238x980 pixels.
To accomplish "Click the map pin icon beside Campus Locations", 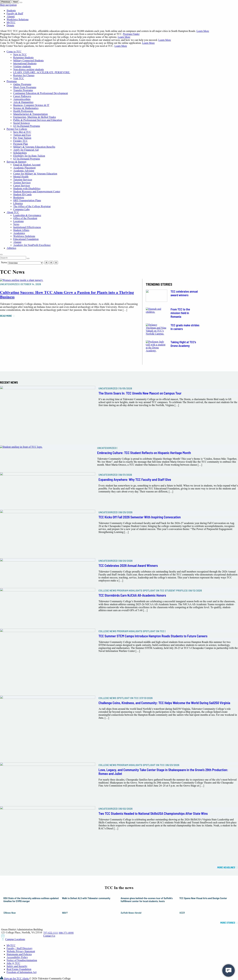I will (3, 937).
